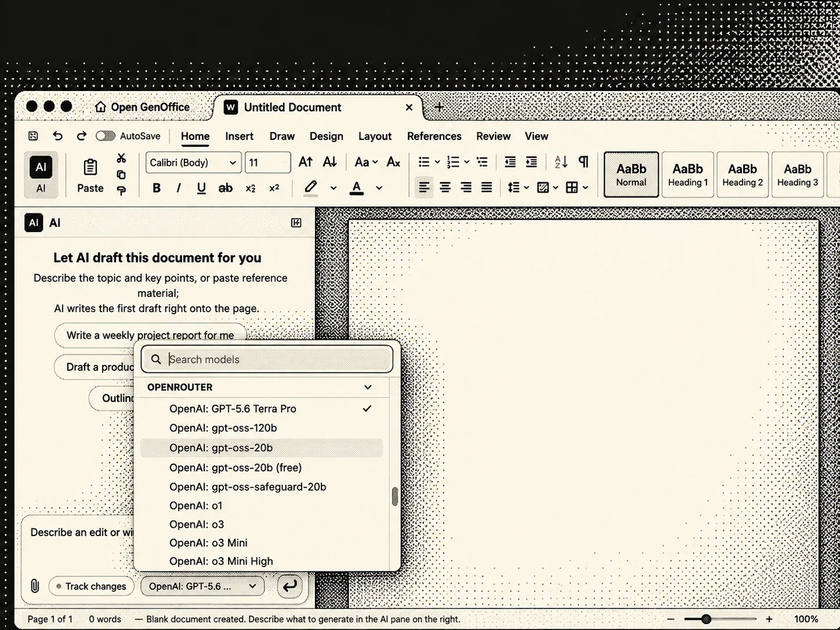Undo the last action
The width and height of the screenshot is (840, 630).
click(57, 136)
